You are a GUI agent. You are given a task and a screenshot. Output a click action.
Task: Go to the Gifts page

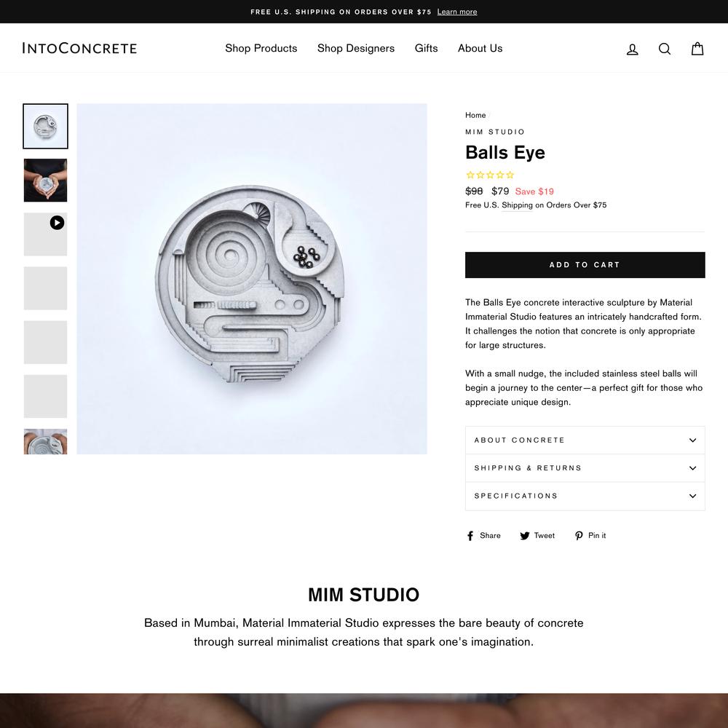click(x=426, y=48)
